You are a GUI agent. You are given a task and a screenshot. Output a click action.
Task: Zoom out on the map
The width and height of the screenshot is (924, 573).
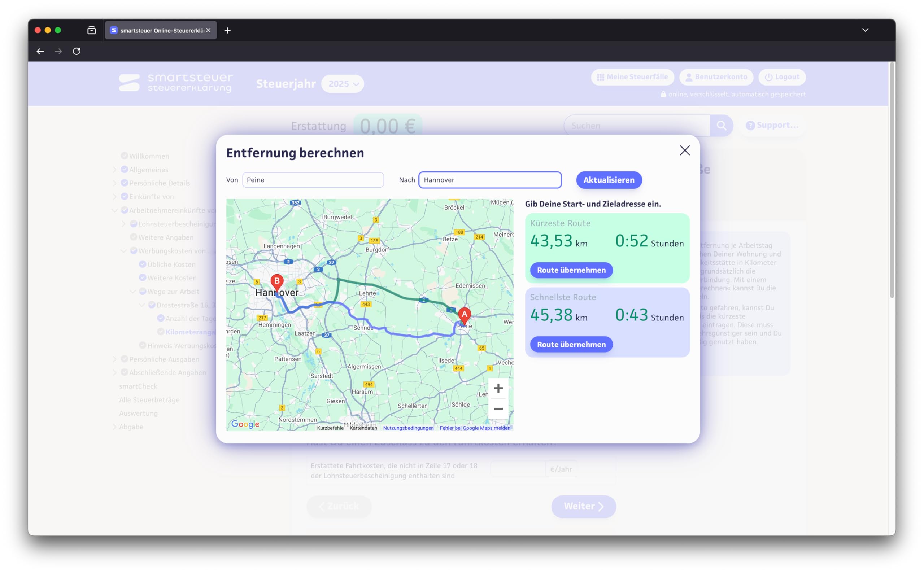[498, 409]
